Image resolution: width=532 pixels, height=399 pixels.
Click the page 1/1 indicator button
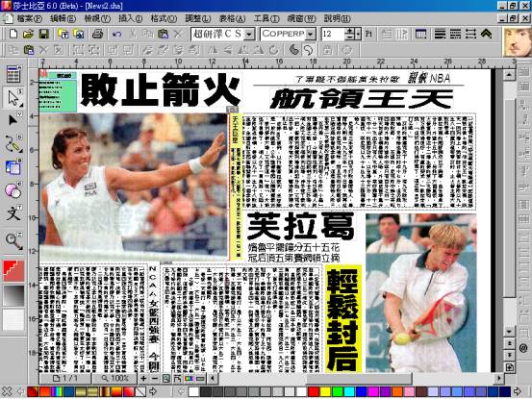click(65, 378)
